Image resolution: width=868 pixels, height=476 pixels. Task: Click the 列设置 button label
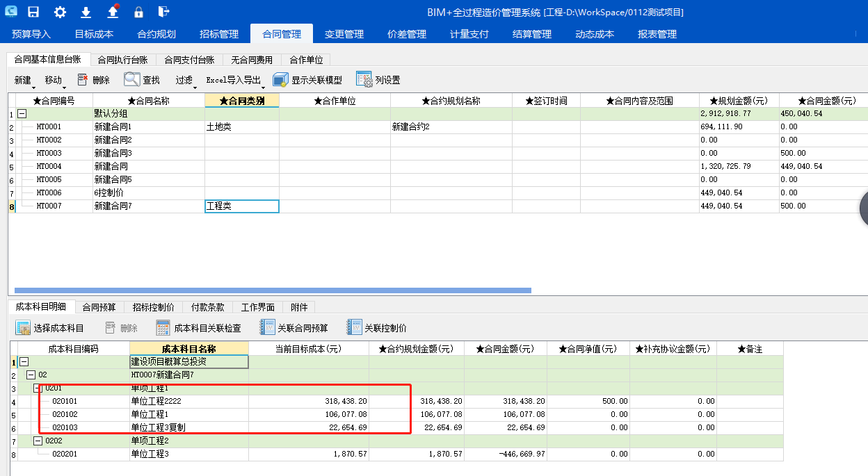click(x=388, y=81)
